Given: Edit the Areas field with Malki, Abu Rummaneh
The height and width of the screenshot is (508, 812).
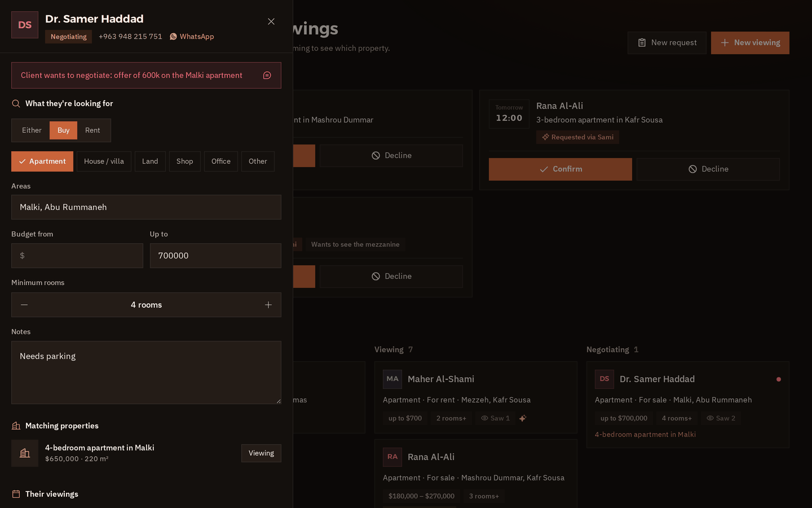Looking at the screenshot, I should pos(146,207).
